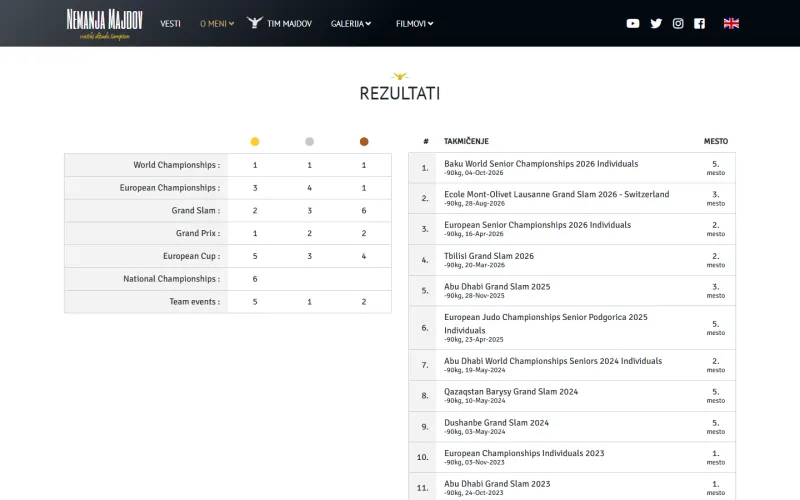
Task: Select the National Championships row label
Action: 171,279
